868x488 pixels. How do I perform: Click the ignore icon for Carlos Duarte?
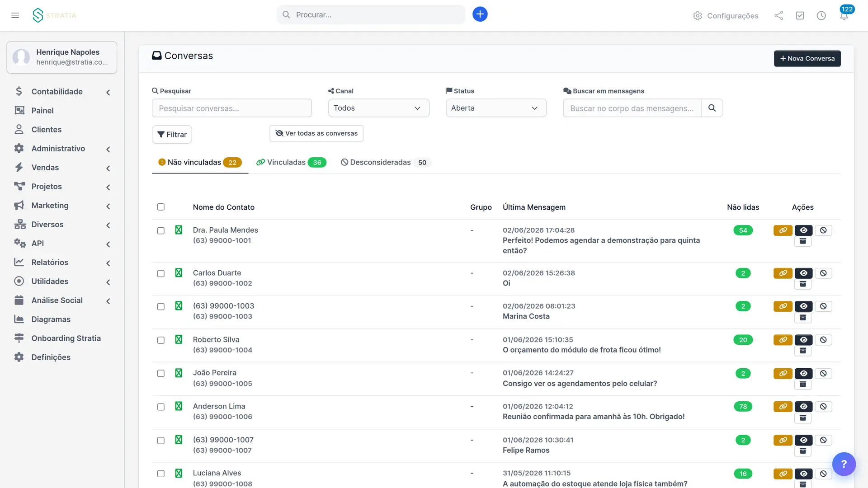823,273
